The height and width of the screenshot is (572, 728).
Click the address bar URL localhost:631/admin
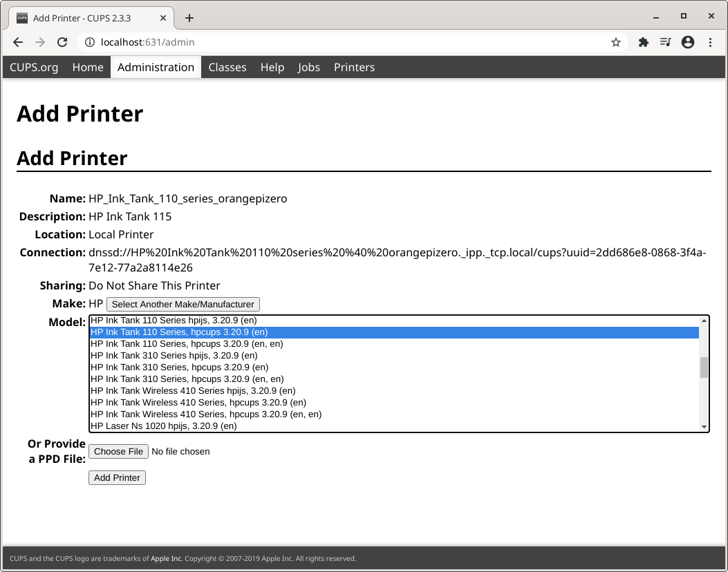[148, 42]
